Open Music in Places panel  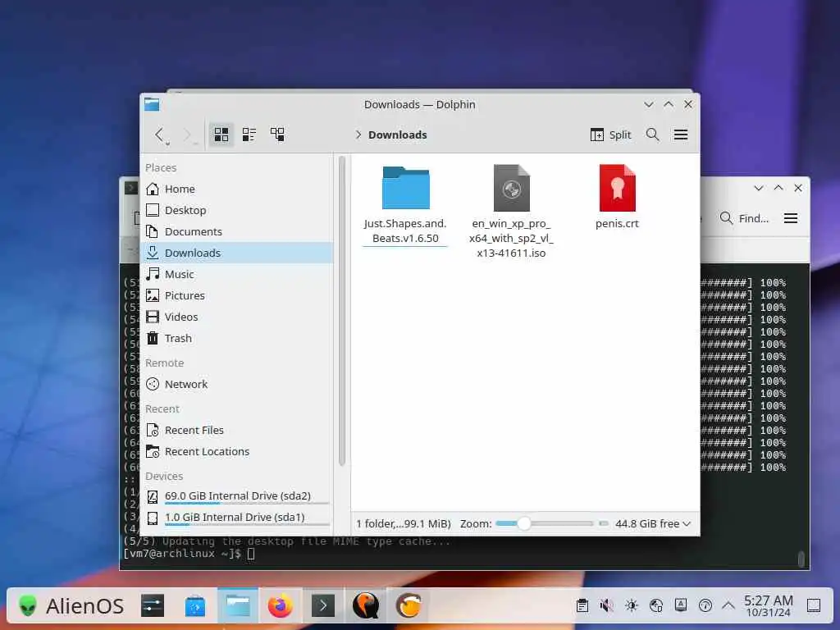[x=236, y=274]
